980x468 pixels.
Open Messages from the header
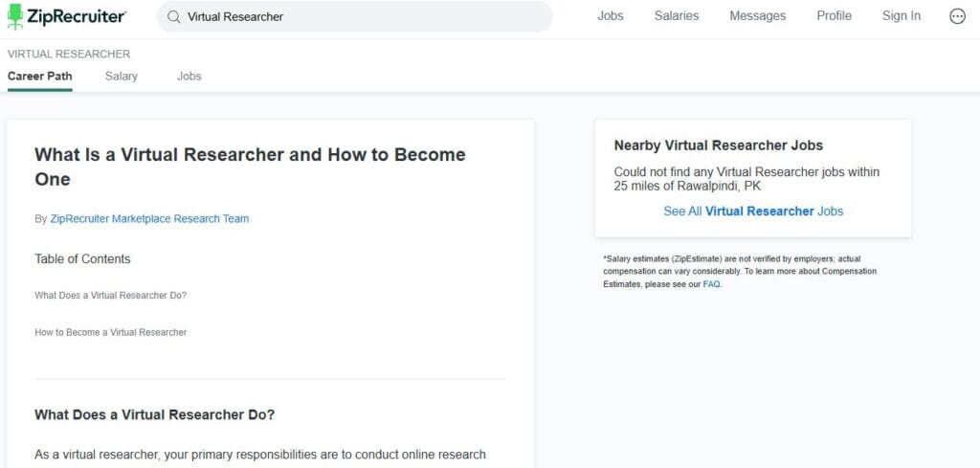pyautogui.click(x=757, y=16)
